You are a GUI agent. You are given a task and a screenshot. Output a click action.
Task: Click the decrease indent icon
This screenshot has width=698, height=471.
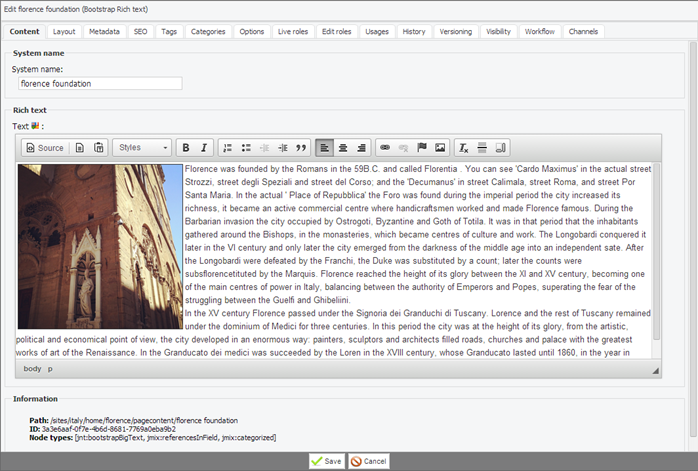point(264,148)
